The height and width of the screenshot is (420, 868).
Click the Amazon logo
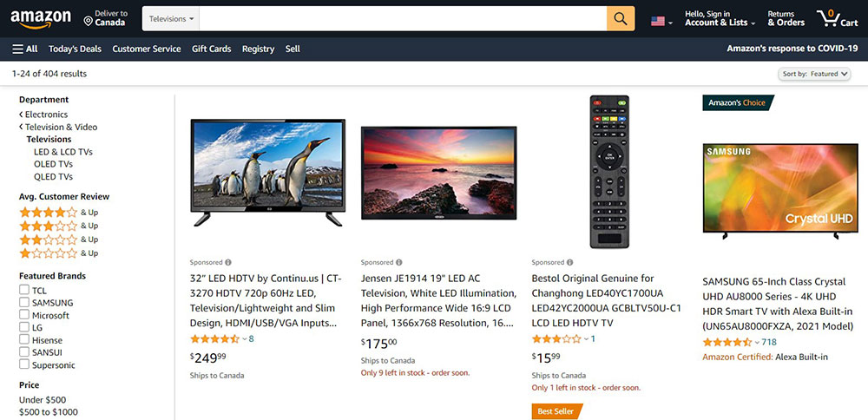point(41,19)
